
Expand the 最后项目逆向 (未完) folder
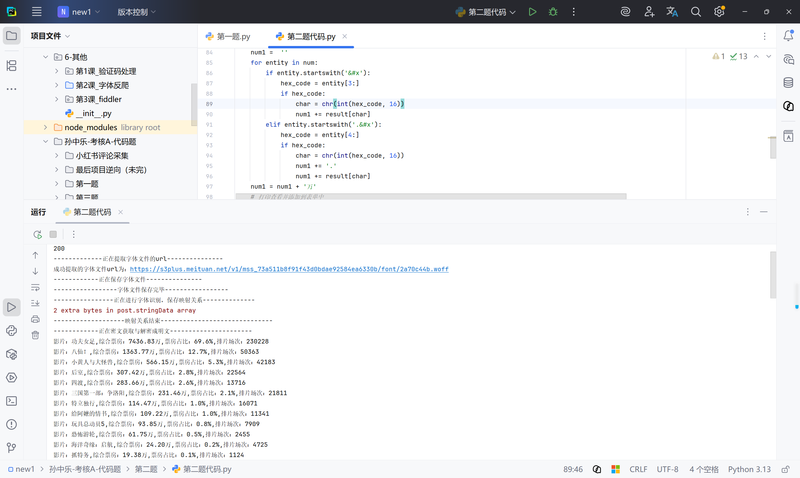tap(57, 170)
